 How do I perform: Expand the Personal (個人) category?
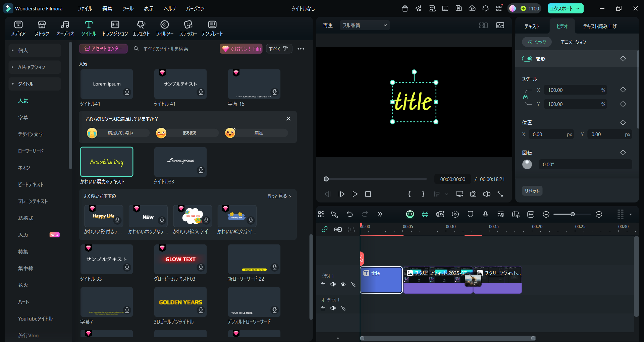point(35,50)
